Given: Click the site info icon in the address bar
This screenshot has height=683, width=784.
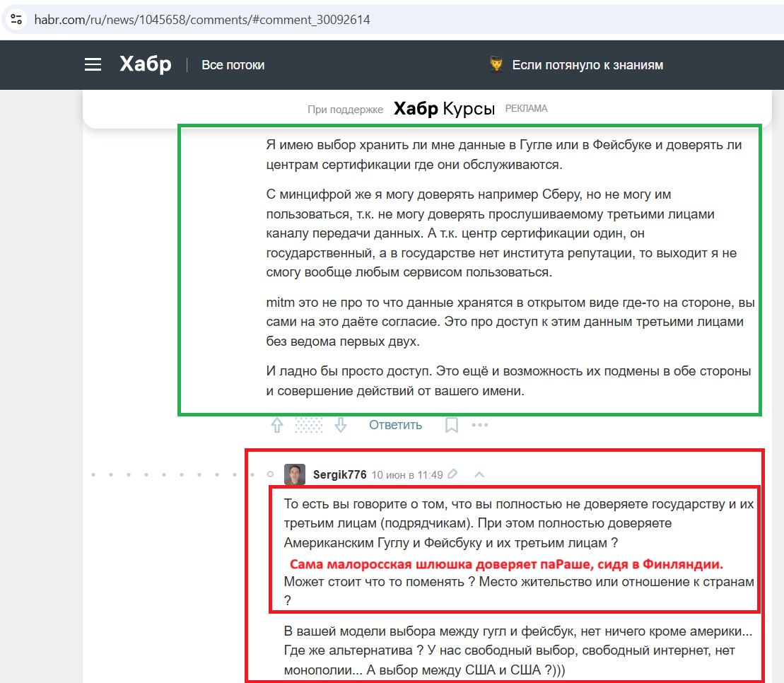Looking at the screenshot, I should (16, 20).
